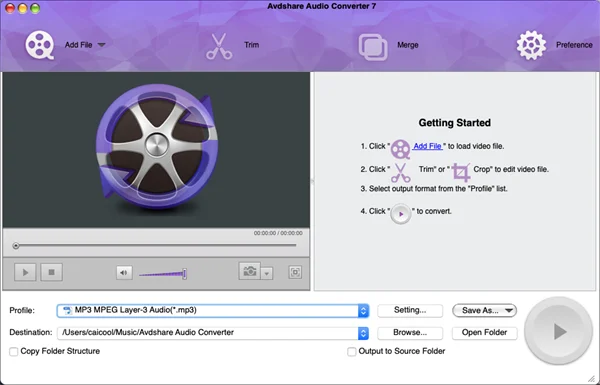Open the Destination path dropdown

point(363,333)
